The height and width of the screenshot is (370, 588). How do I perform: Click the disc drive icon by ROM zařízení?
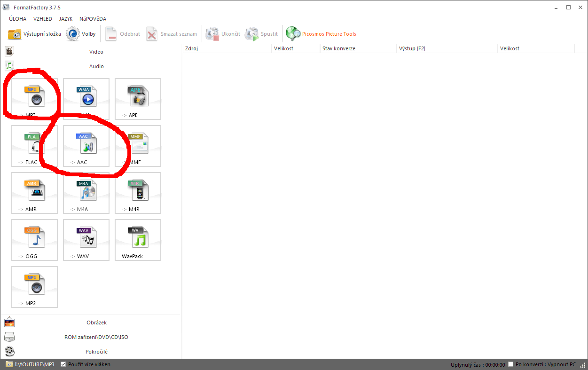click(9, 337)
